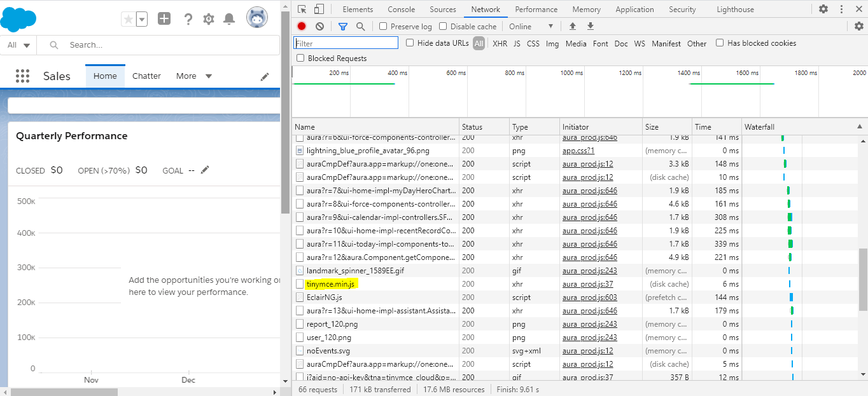This screenshot has height=396, width=868.
Task: Open the aura_prod.js:603 initiator link
Action: [x=590, y=297]
